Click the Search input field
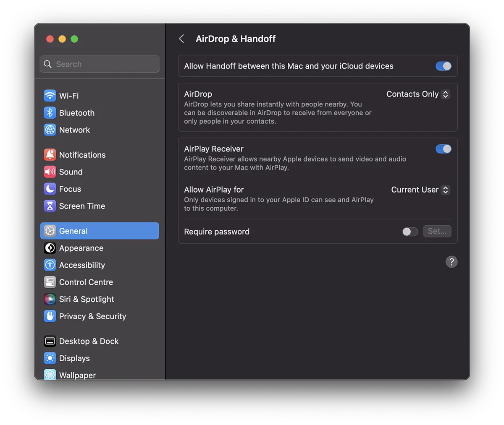The width and height of the screenshot is (504, 425). [x=100, y=64]
